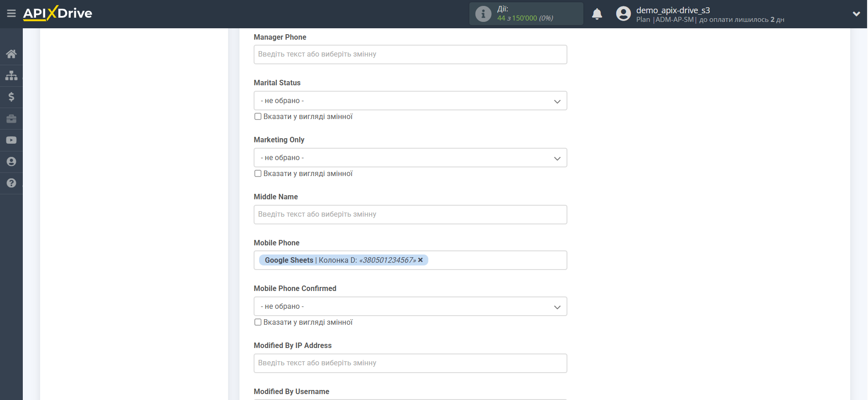Image resolution: width=868 pixels, height=400 pixels.
Task: Go to home dashboard icon
Action: [x=11, y=54]
